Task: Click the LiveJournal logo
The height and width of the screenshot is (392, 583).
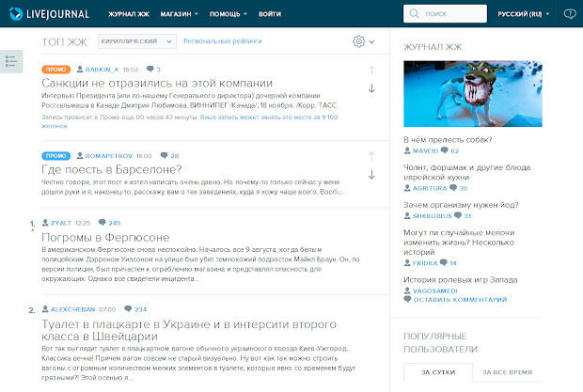Action: point(49,14)
